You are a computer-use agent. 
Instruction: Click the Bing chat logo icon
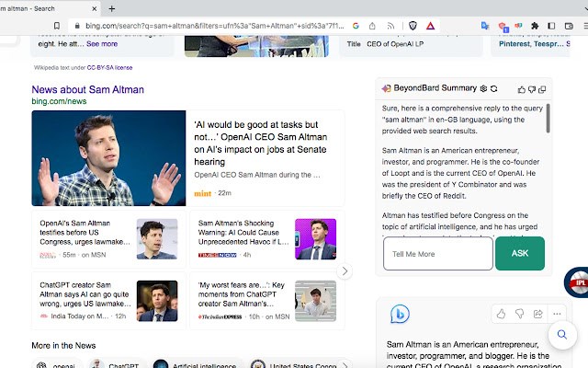pos(400,314)
